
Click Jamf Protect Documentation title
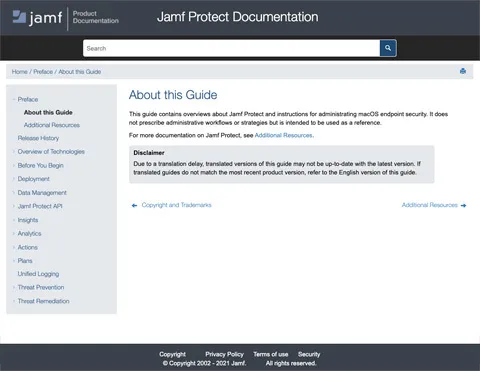tap(237, 17)
